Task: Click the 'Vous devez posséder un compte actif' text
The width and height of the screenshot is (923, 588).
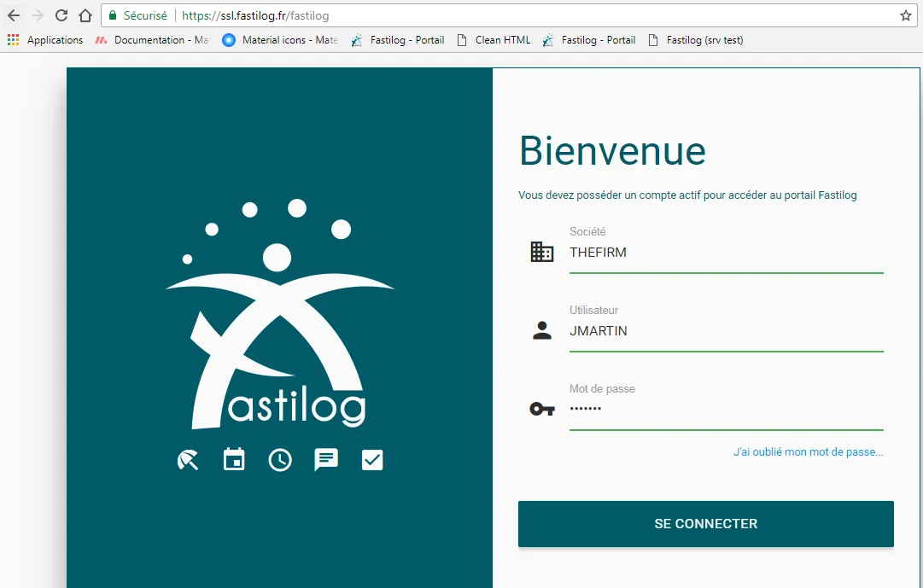Action: [x=687, y=195]
